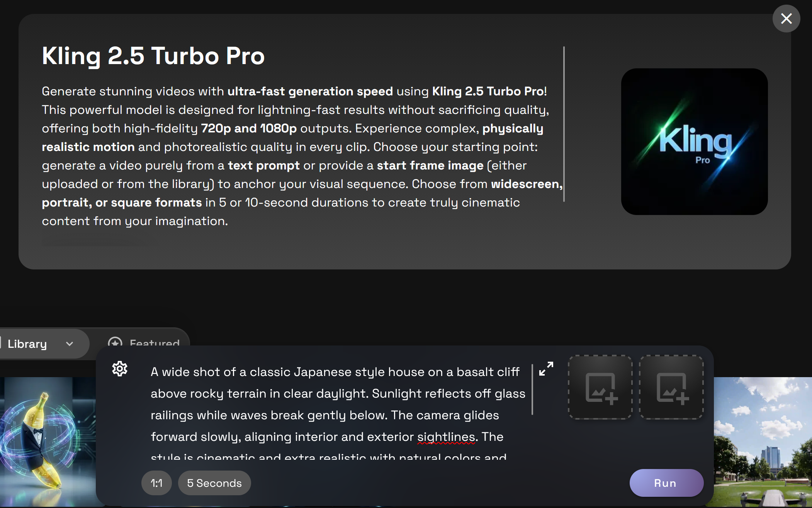The height and width of the screenshot is (508, 812).
Task: Click the Kling 2.5 Turbo Pro heading
Action: 153,56
